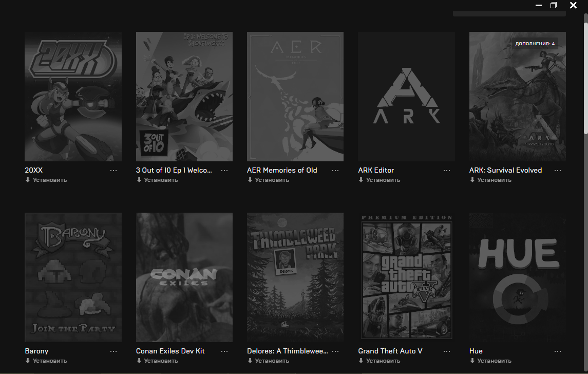
Task: Click the Conan Exiles Dev Kit title
Action: (x=170, y=351)
